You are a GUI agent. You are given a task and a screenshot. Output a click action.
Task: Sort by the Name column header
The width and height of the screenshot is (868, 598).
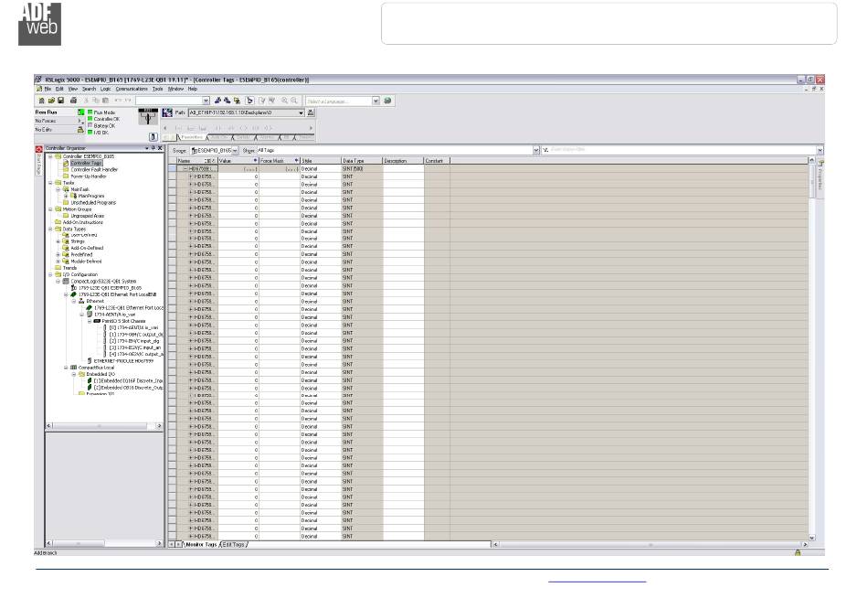[196, 161]
